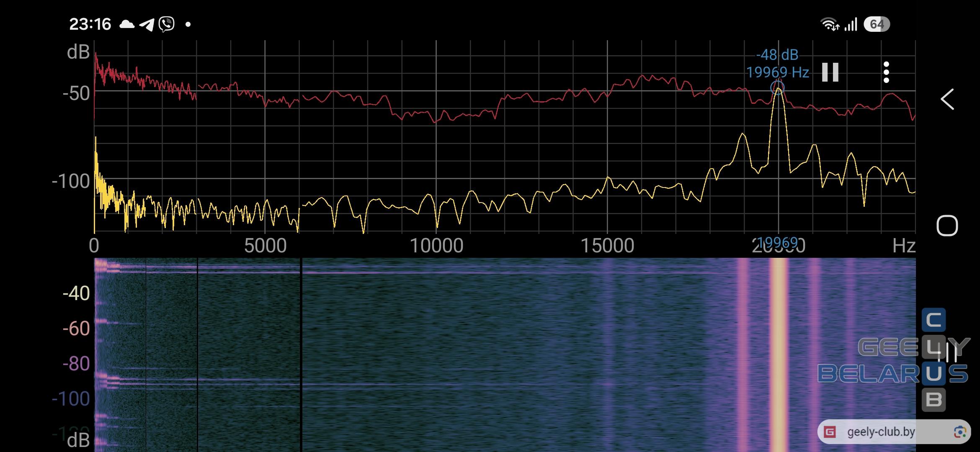Tap the -48 dB peak level readout
This screenshot has height=452, width=980.
click(x=777, y=55)
